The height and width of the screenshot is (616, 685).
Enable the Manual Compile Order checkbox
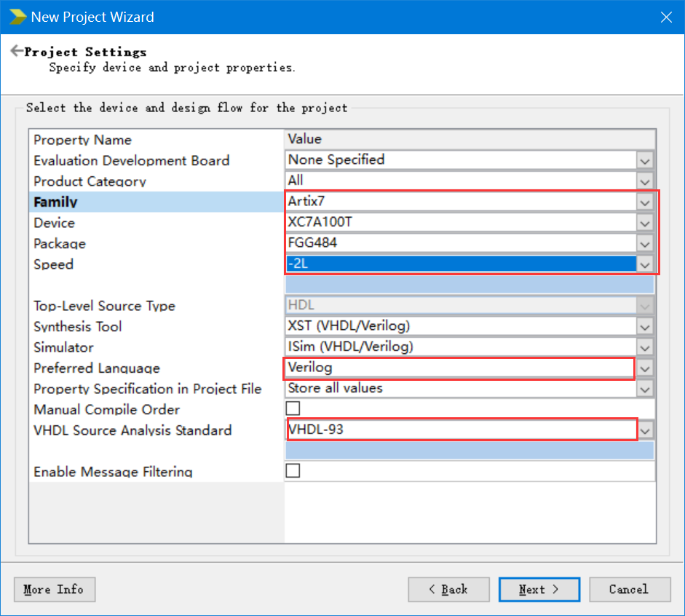tap(293, 408)
